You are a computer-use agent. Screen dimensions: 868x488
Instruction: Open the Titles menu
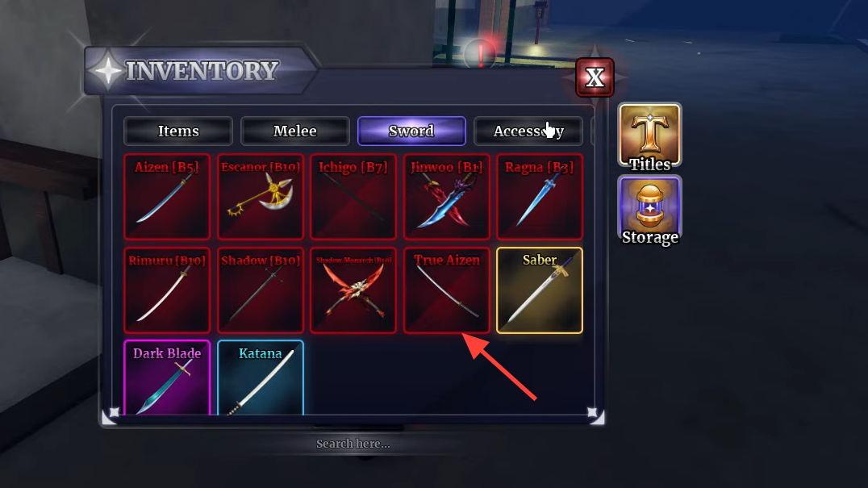[x=650, y=136]
